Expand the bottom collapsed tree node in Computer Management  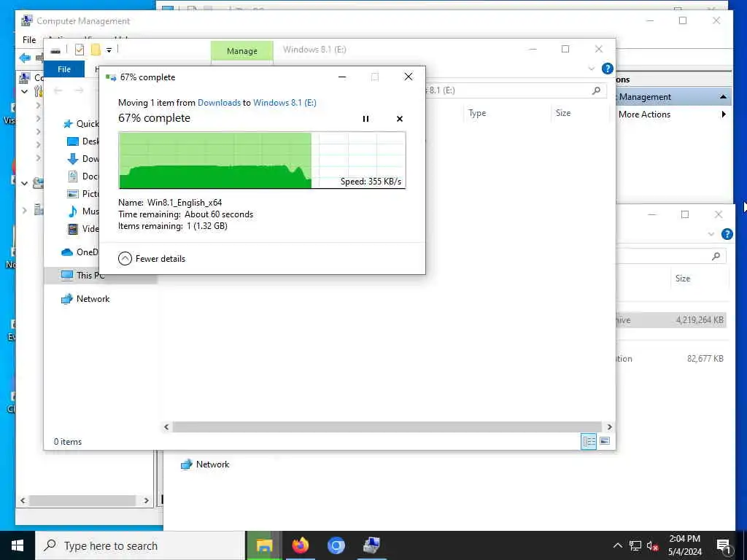24,209
